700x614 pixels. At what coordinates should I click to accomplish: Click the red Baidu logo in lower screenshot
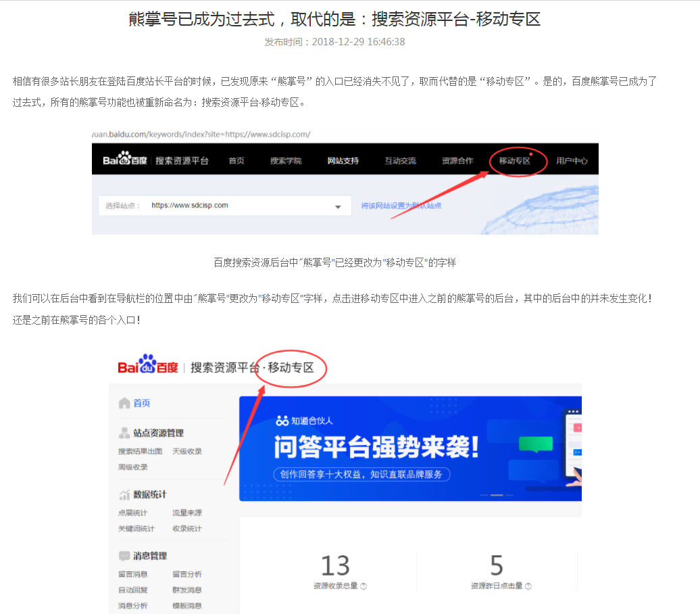tap(148, 365)
